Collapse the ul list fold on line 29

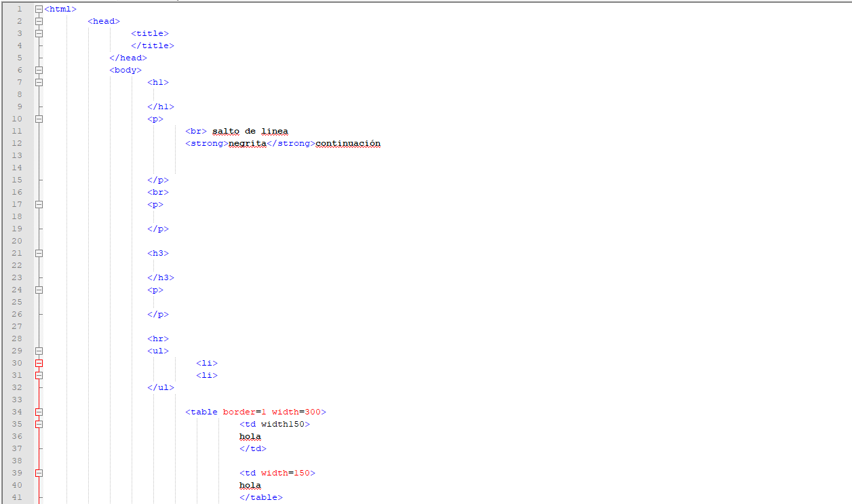tap(39, 351)
